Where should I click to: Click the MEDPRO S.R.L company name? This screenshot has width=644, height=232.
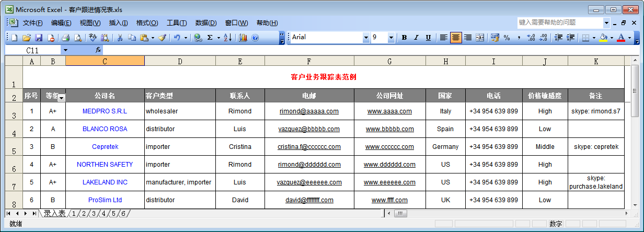click(x=105, y=111)
